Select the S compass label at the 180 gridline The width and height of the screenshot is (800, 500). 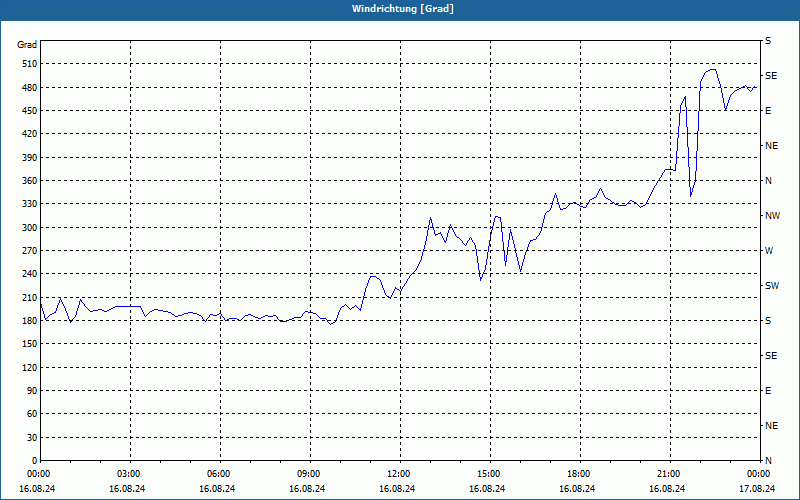pyautogui.click(x=768, y=321)
